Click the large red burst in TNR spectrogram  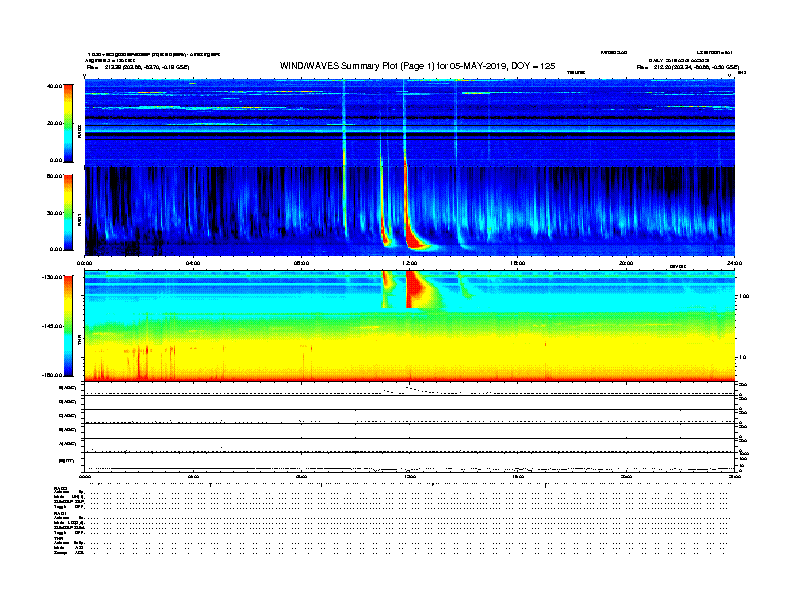coord(417,289)
